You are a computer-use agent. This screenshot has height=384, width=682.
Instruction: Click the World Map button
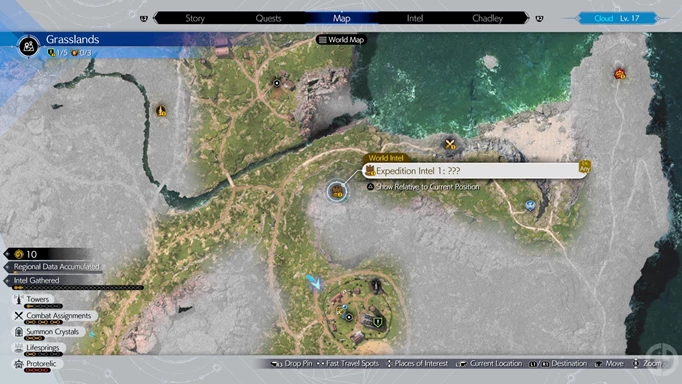tap(341, 40)
